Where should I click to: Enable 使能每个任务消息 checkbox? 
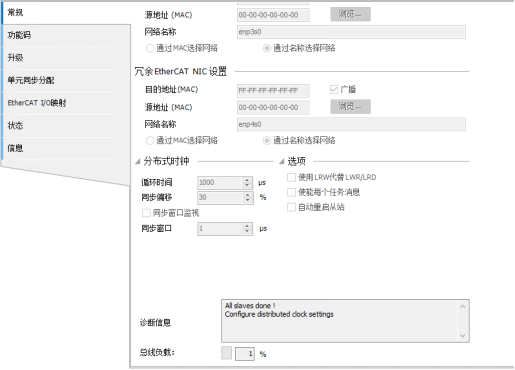[x=291, y=192]
